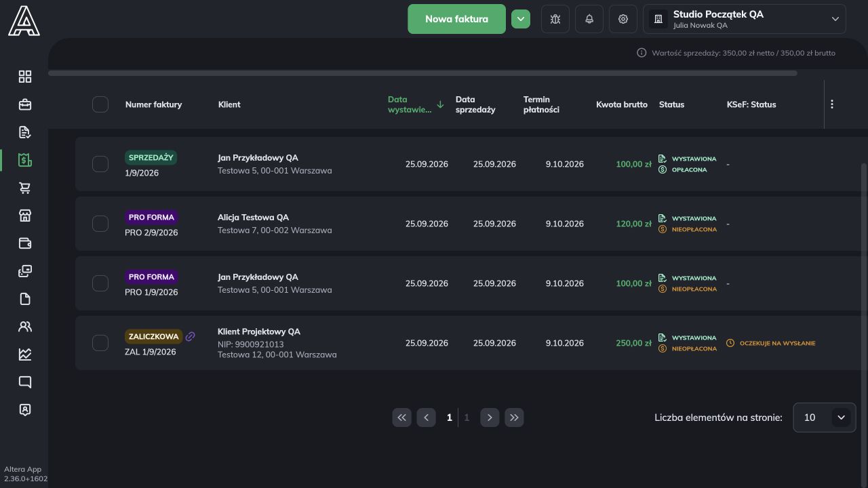This screenshot has width=868, height=488.
Task: Sort by Data sprzedaży column
Action: pos(475,104)
